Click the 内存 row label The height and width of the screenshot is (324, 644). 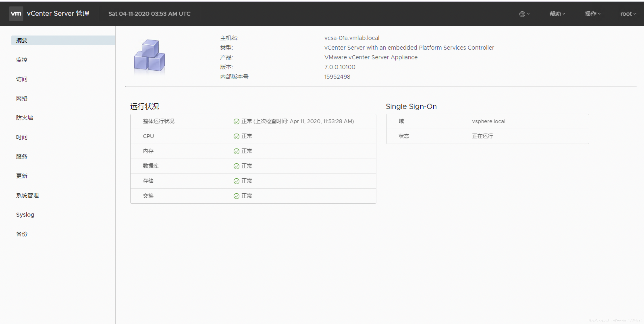coord(148,151)
